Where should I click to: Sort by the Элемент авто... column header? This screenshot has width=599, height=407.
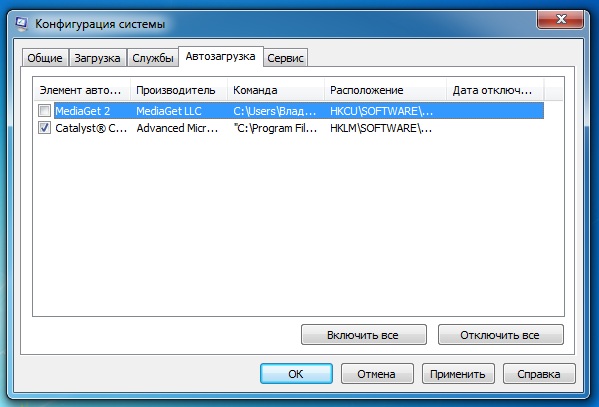[x=82, y=90]
